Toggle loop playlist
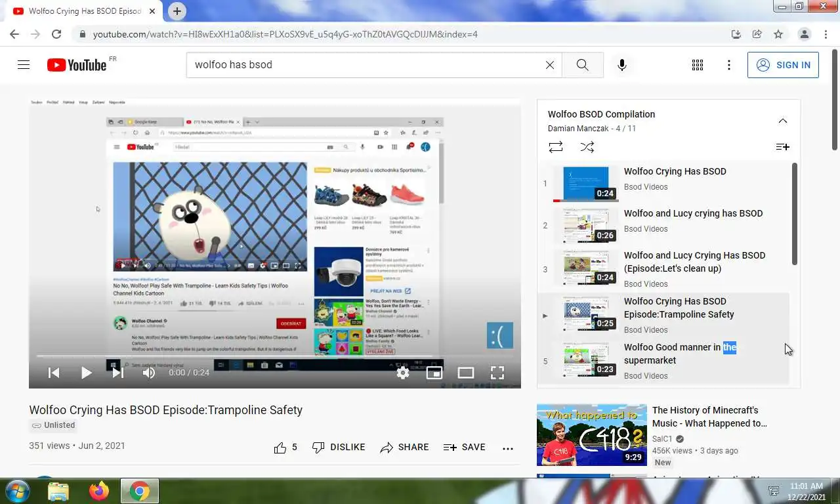Viewport: 840px width, 504px height. (556, 147)
